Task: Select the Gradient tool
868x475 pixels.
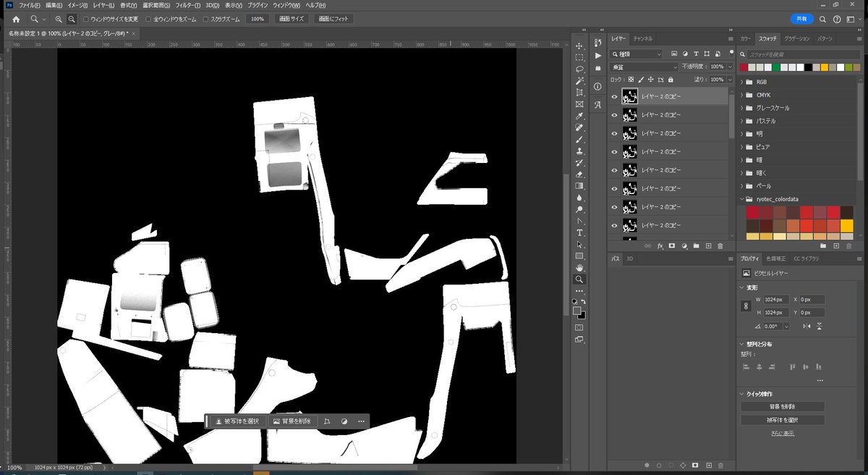Action: 579,185
